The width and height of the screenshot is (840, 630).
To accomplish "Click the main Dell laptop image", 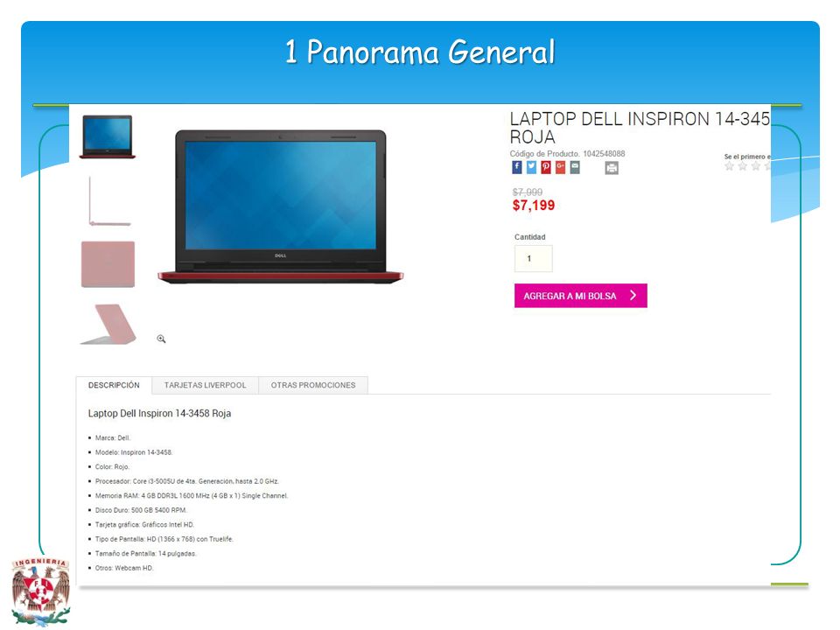I will (280, 206).
